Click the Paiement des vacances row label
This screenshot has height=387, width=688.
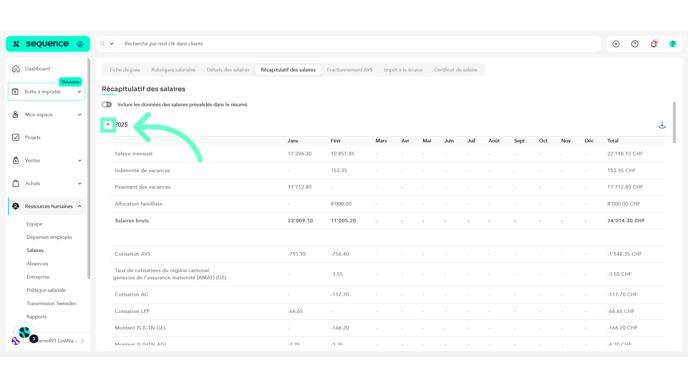(x=143, y=187)
